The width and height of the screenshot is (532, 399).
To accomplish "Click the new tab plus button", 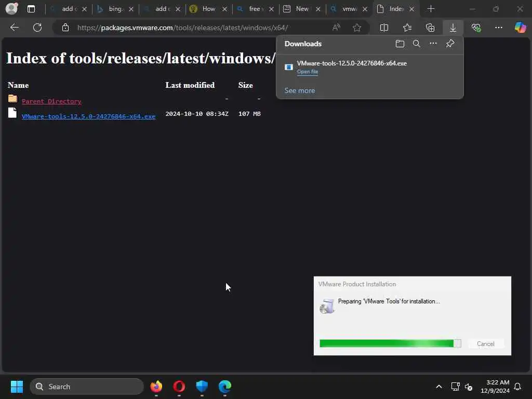I will coord(431,9).
